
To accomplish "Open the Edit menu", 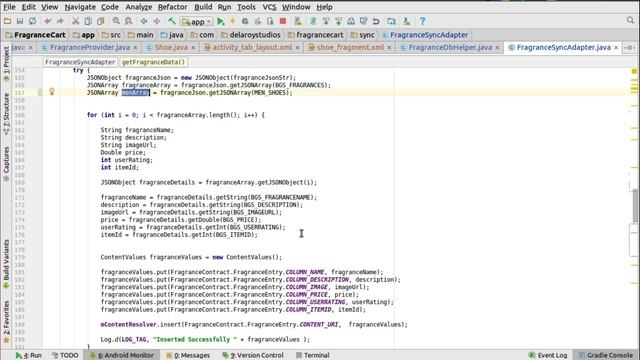I will (x=29, y=7).
